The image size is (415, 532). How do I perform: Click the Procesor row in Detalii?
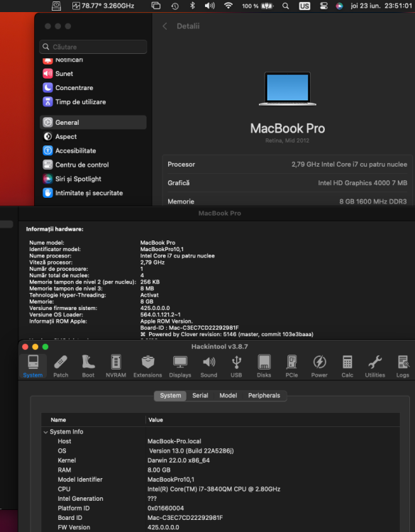click(x=287, y=165)
